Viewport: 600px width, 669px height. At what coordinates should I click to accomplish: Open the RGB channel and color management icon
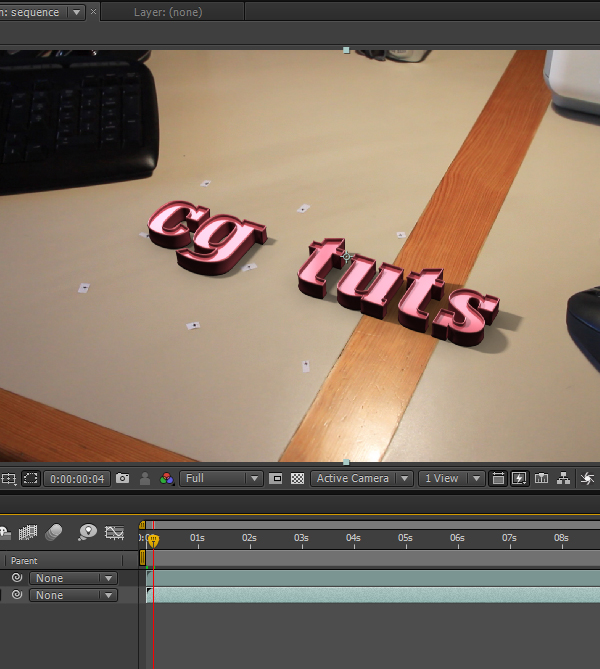pyautogui.click(x=166, y=479)
